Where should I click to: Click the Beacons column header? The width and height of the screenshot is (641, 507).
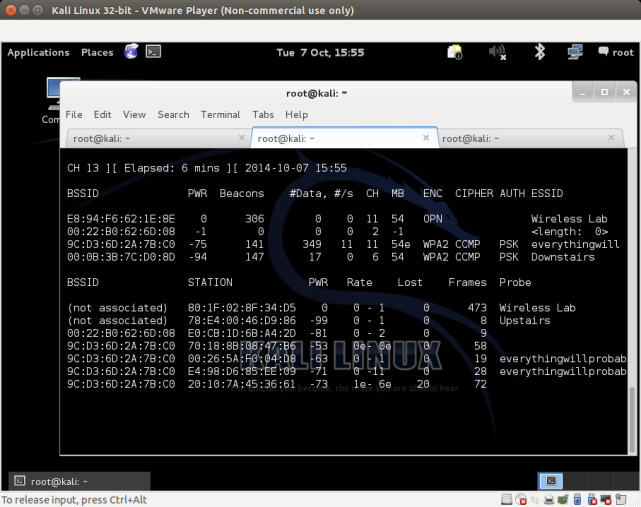click(242, 193)
